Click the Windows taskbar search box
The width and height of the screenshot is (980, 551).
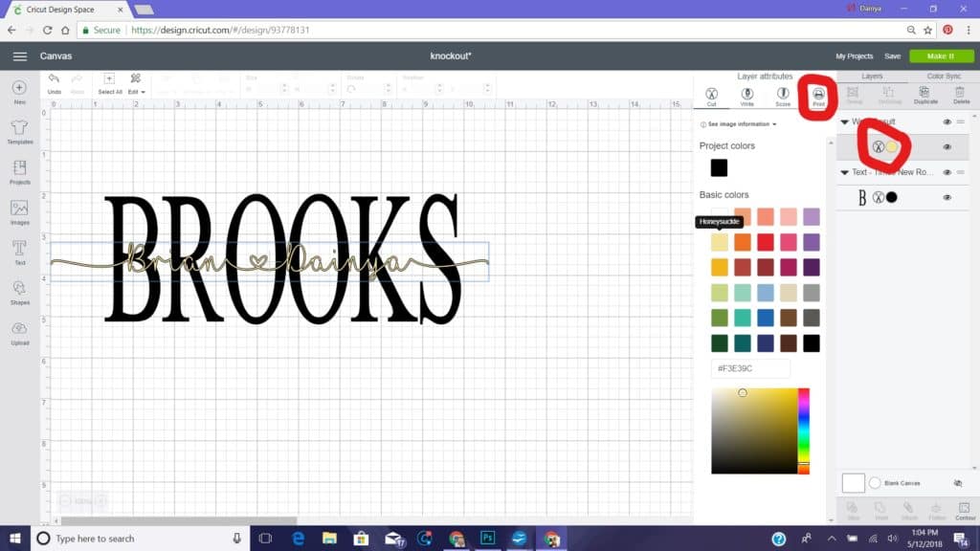point(140,538)
